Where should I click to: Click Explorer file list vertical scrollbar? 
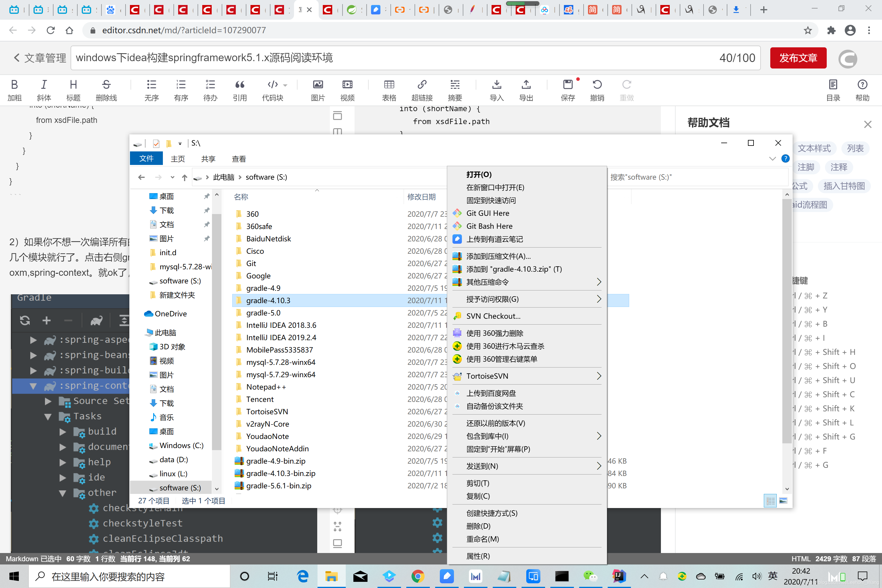(787, 321)
